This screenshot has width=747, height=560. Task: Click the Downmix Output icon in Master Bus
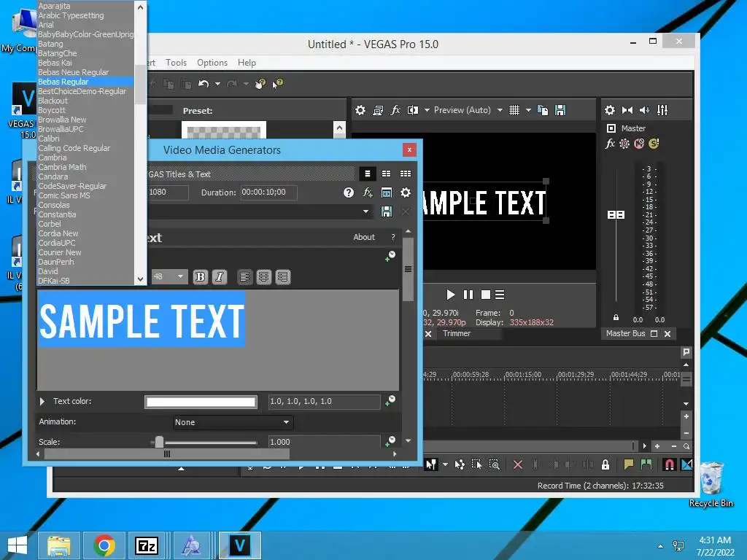click(x=627, y=111)
